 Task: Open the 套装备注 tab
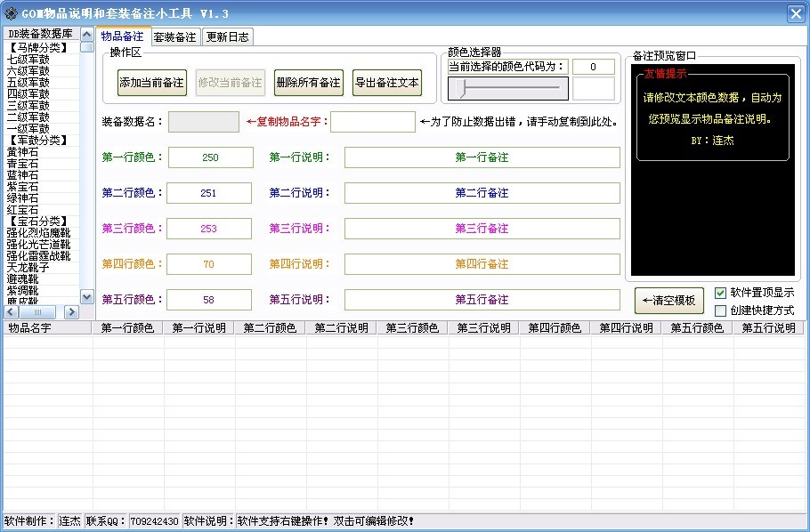pos(175,37)
